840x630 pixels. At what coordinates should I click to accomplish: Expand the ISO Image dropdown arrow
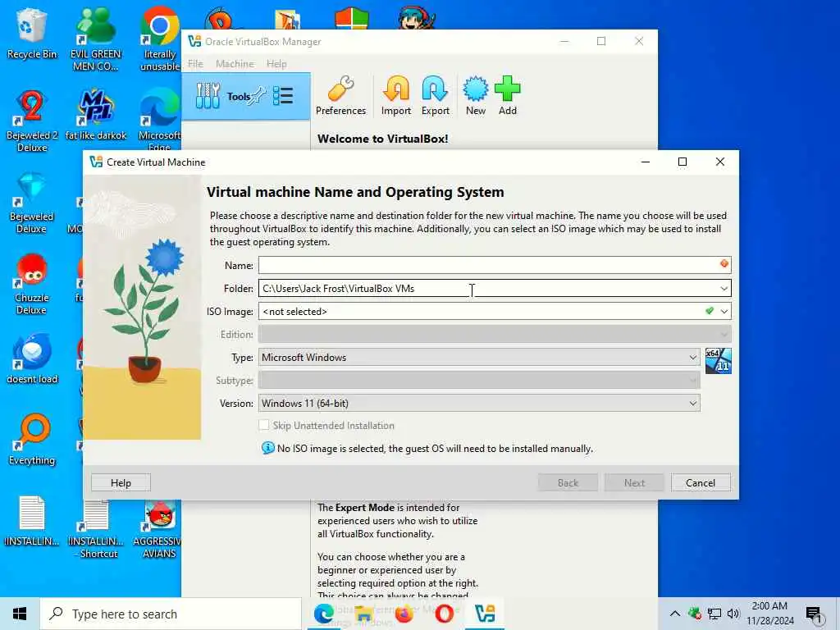[x=724, y=311]
